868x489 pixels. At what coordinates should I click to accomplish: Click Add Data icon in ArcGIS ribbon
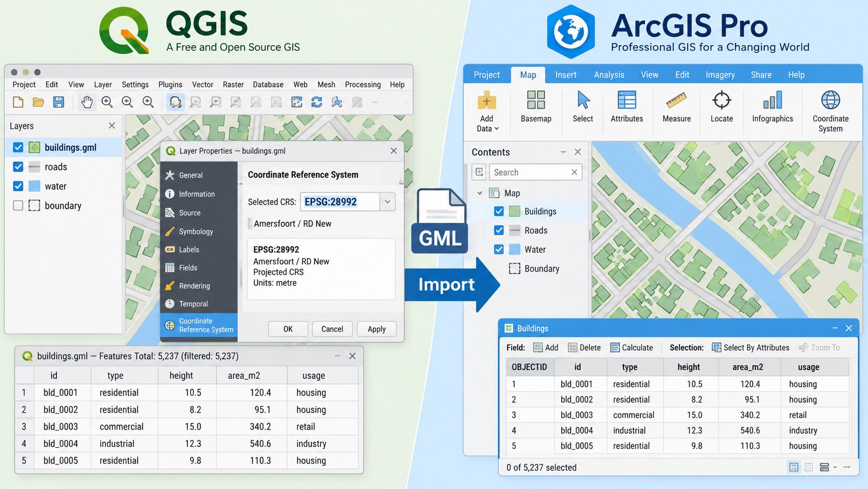point(486,100)
